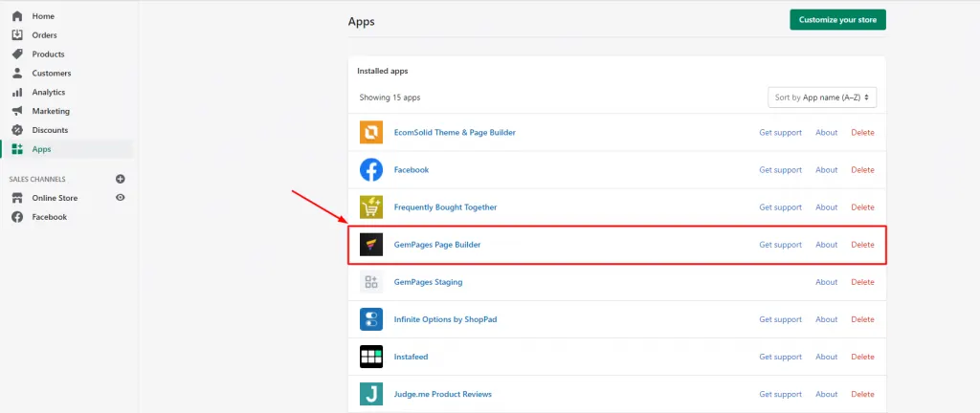Delete the EcomSolid app
Screen dimensions: 980x413
click(x=862, y=132)
